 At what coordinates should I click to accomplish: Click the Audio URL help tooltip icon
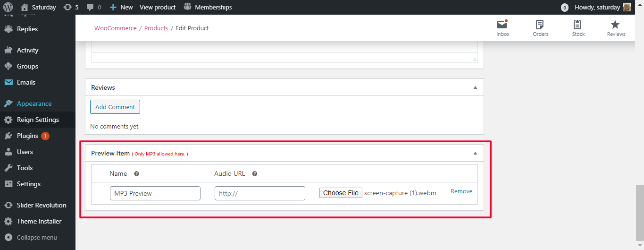(x=255, y=173)
